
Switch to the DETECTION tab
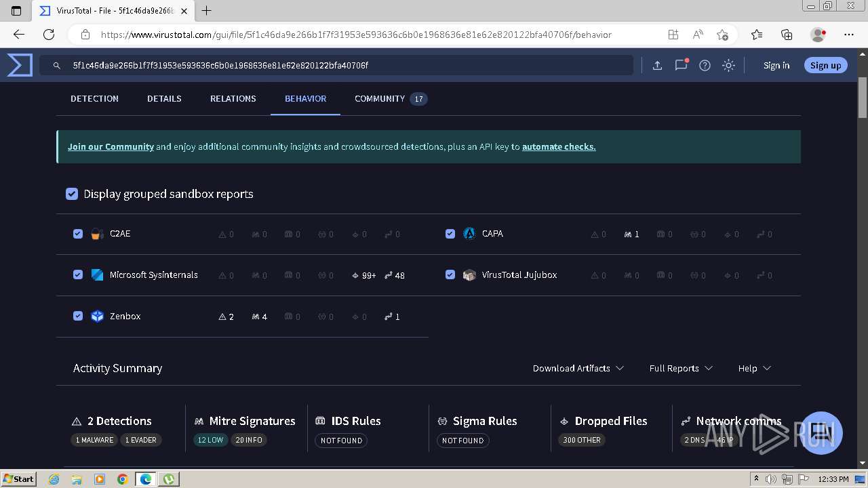(x=94, y=99)
